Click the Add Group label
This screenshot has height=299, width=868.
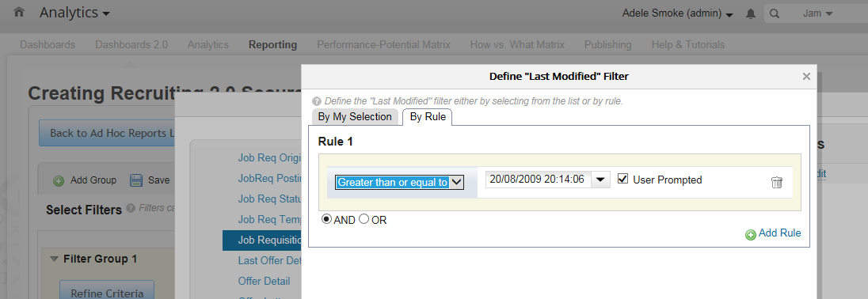point(93,180)
